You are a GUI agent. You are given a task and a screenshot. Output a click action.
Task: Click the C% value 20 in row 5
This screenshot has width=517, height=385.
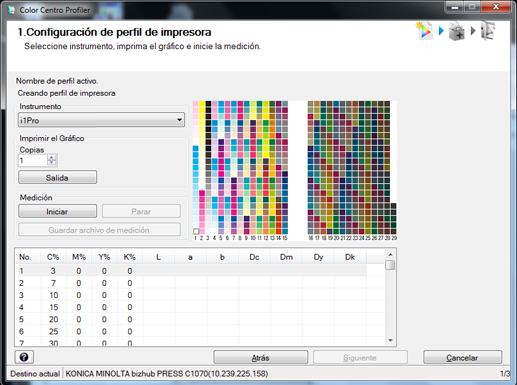(x=54, y=319)
